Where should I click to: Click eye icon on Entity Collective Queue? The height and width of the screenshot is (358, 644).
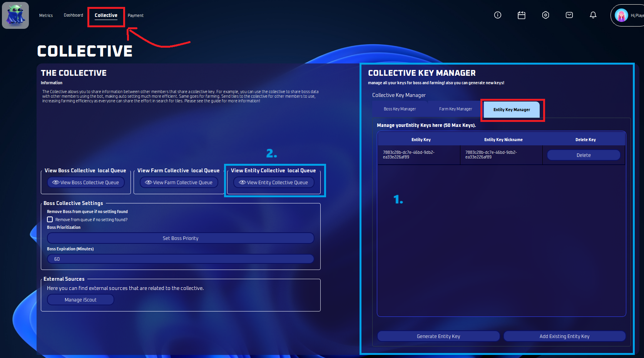pos(243,182)
